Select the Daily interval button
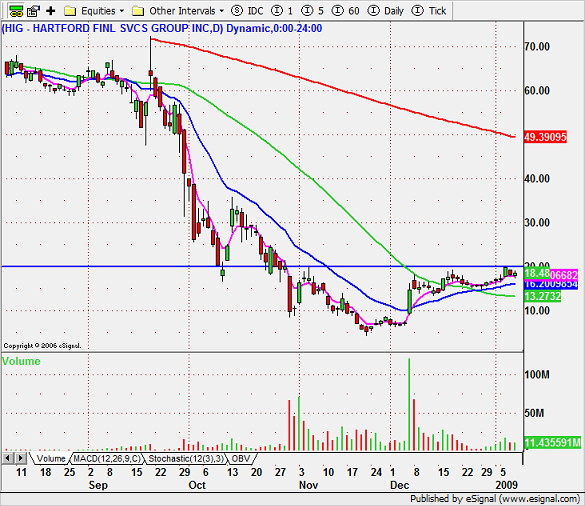585x506 pixels. tap(386, 11)
